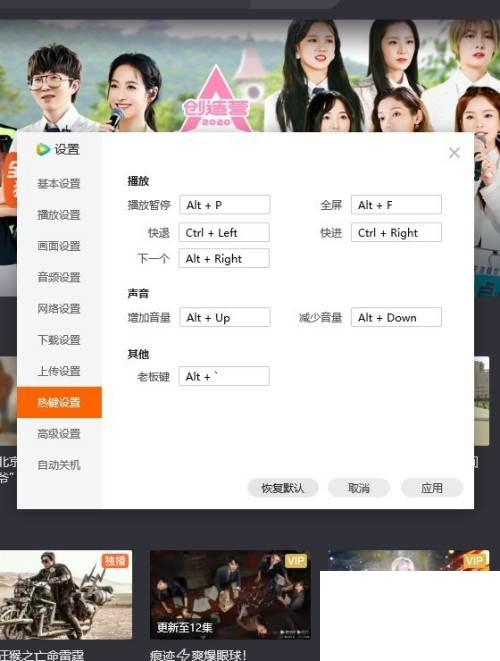Open the motorcycle video thumbnail marked 独播
The image size is (500, 661).
pos(66,594)
